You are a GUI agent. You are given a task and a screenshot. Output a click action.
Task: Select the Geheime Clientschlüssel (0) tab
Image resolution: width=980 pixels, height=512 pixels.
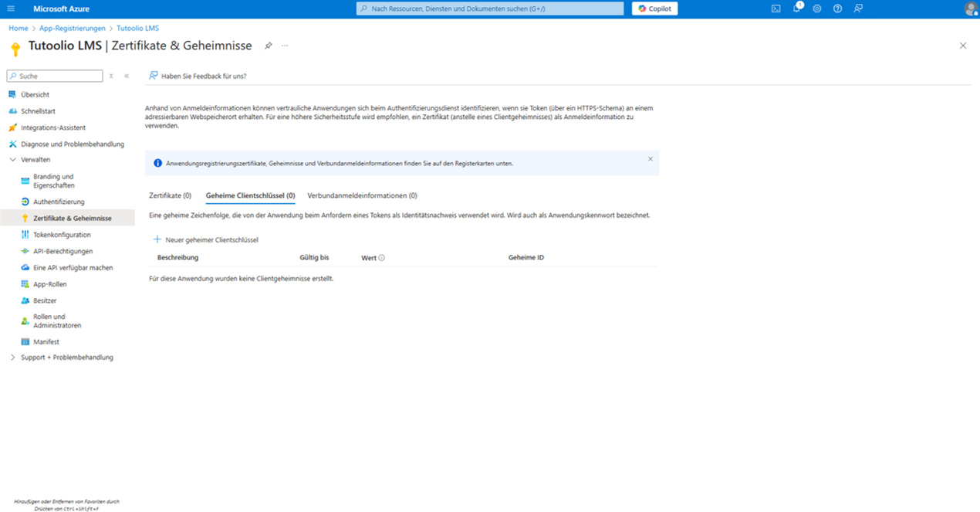pyautogui.click(x=250, y=195)
